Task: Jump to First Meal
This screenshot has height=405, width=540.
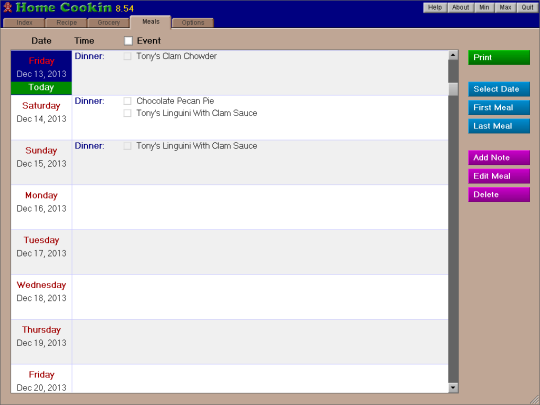Action: pos(499,108)
